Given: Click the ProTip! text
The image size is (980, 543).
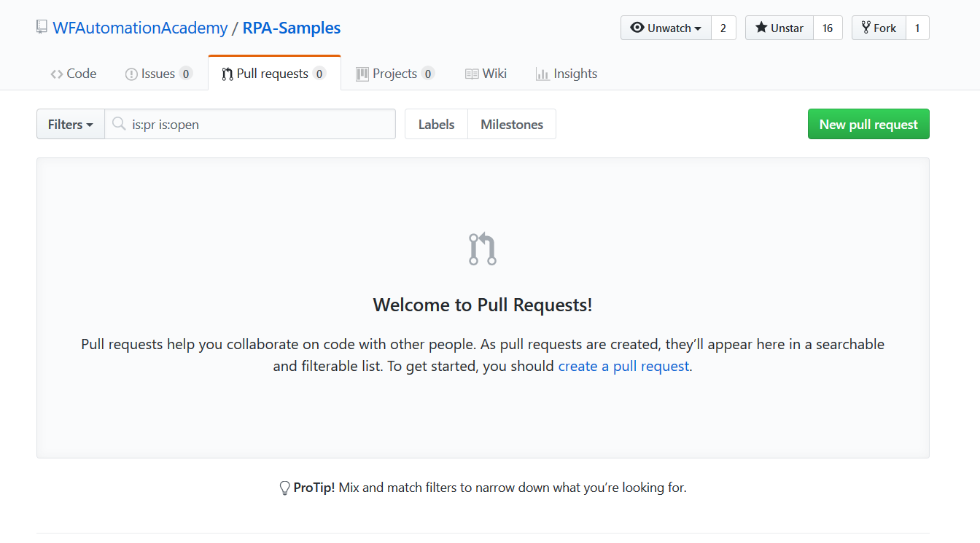Looking at the screenshot, I should coord(314,488).
